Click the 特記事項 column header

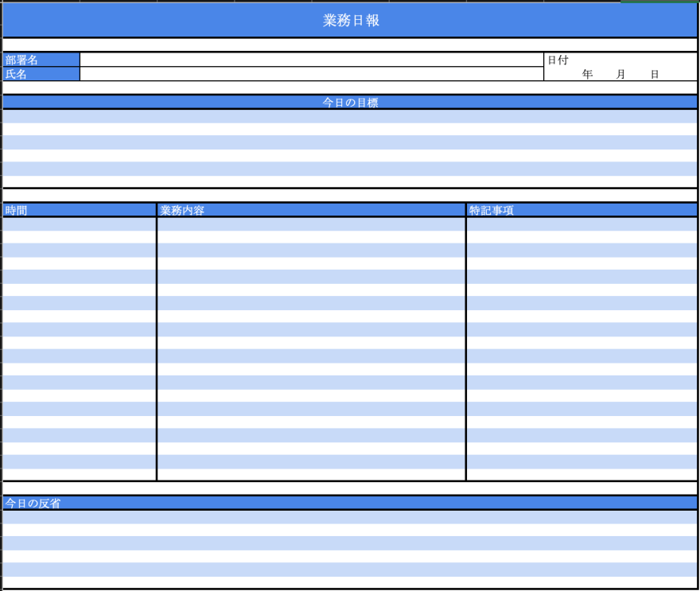[581, 209]
